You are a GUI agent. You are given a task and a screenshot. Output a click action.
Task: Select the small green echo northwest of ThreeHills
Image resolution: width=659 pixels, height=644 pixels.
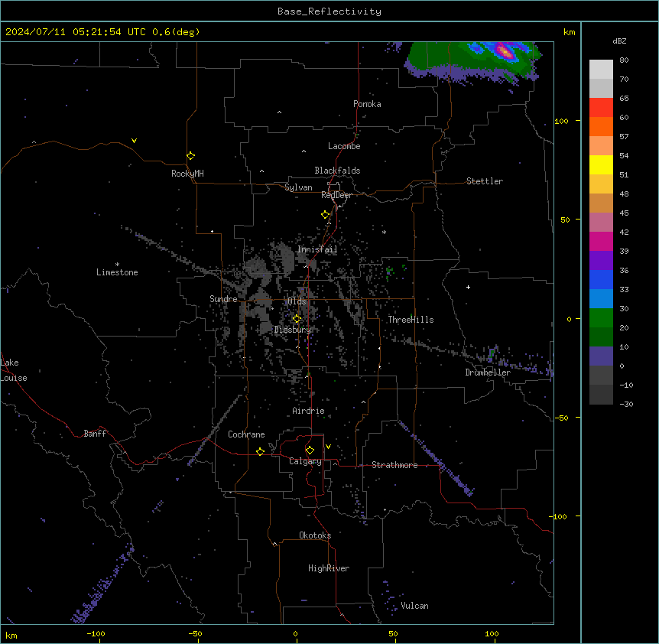pos(389,272)
